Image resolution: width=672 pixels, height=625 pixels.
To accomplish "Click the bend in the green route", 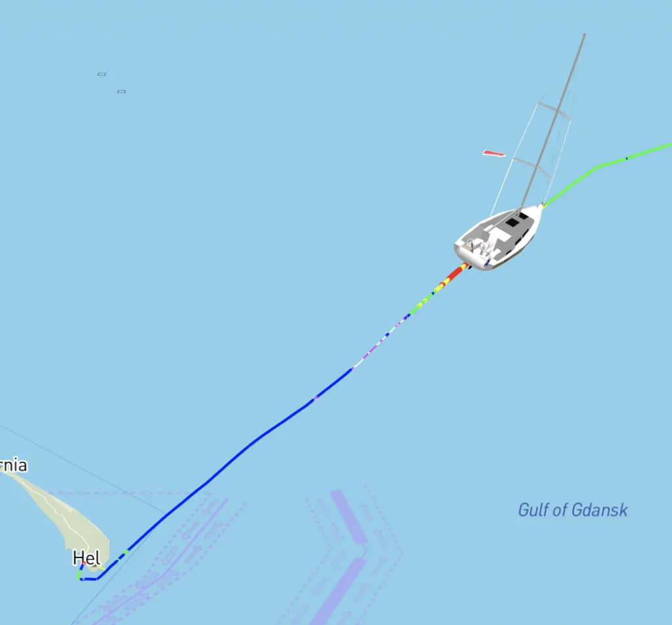I will pos(598,166).
